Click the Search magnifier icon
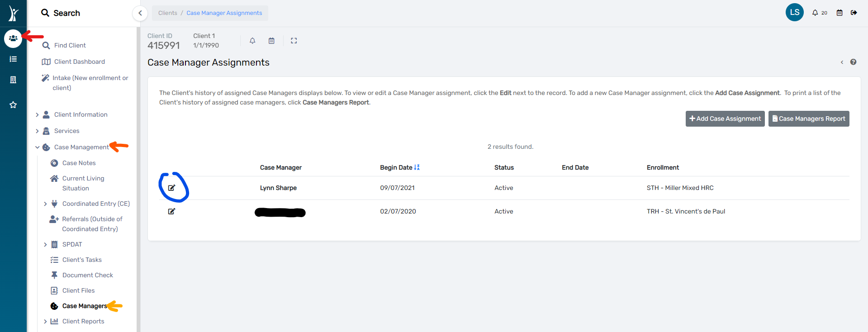868x332 pixels. pyautogui.click(x=45, y=13)
